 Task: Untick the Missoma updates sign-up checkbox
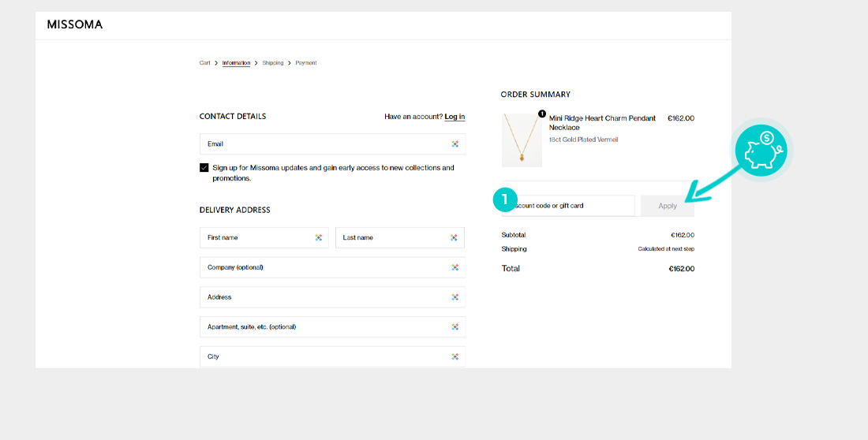204,168
